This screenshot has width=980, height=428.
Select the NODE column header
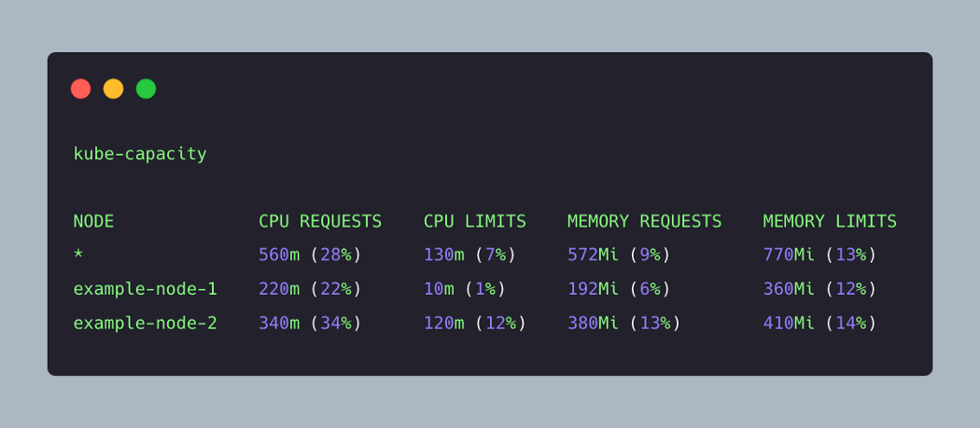click(x=93, y=221)
